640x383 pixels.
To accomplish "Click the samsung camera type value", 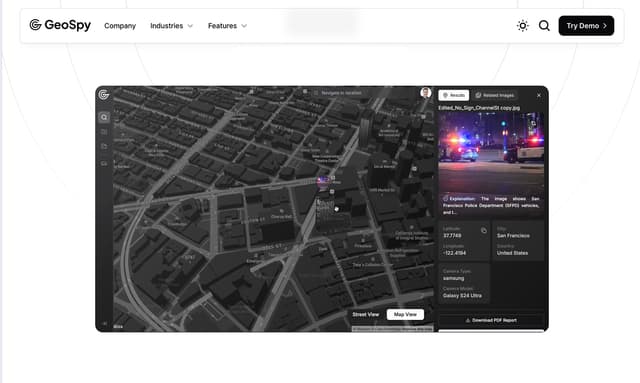I will point(453,278).
